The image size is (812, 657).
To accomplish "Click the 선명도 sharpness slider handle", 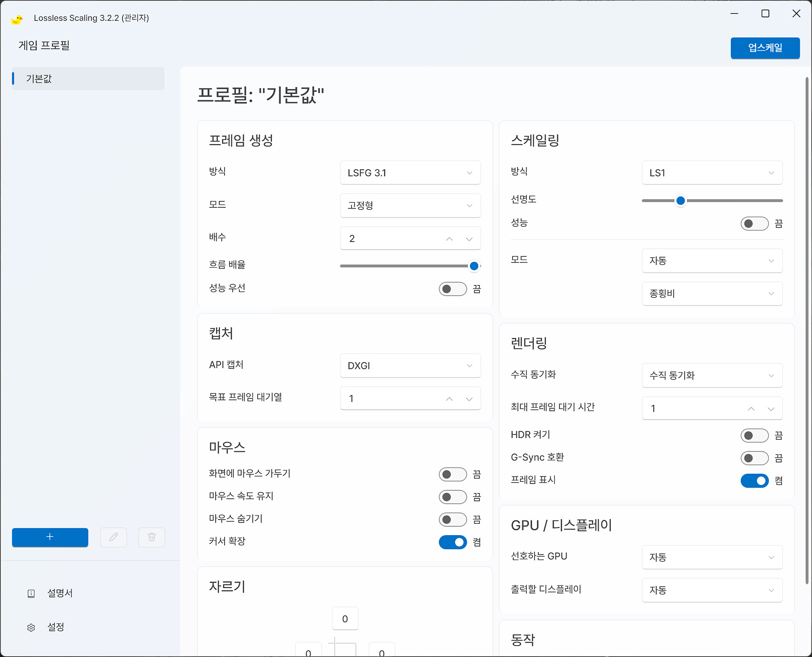I will click(680, 201).
